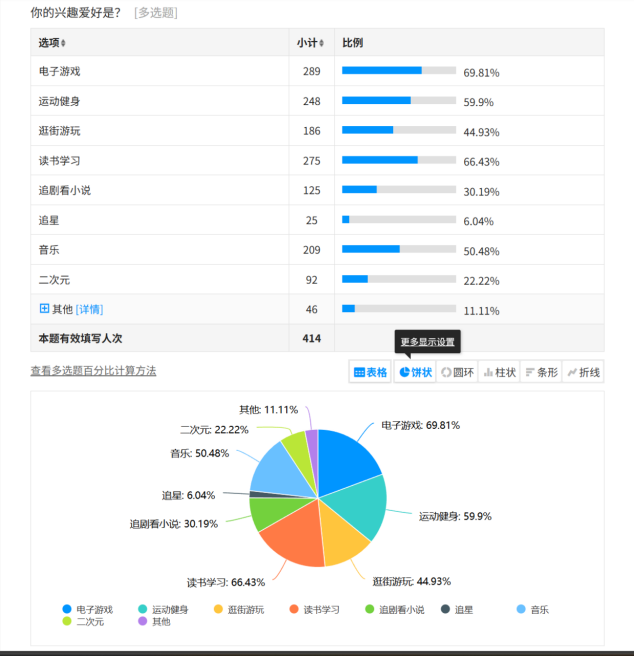Screen dimensions: 635x656
Task: Show the 柱状 column chart
Action: pos(500,372)
